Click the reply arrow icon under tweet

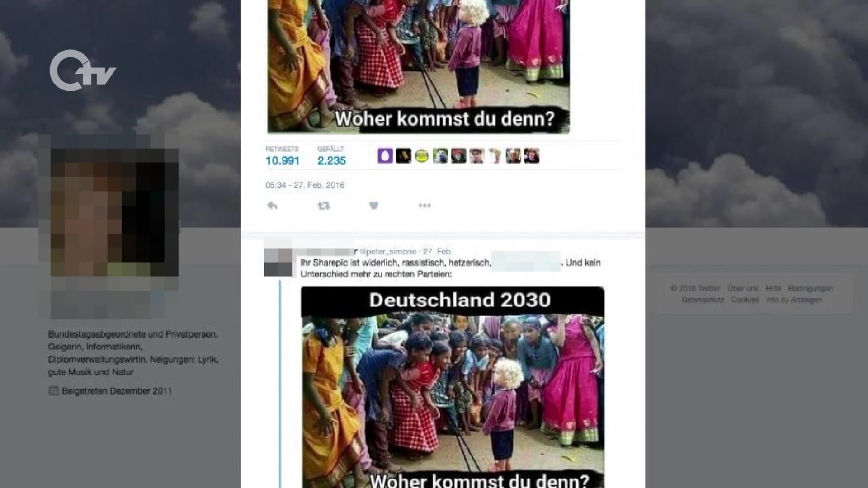click(272, 206)
